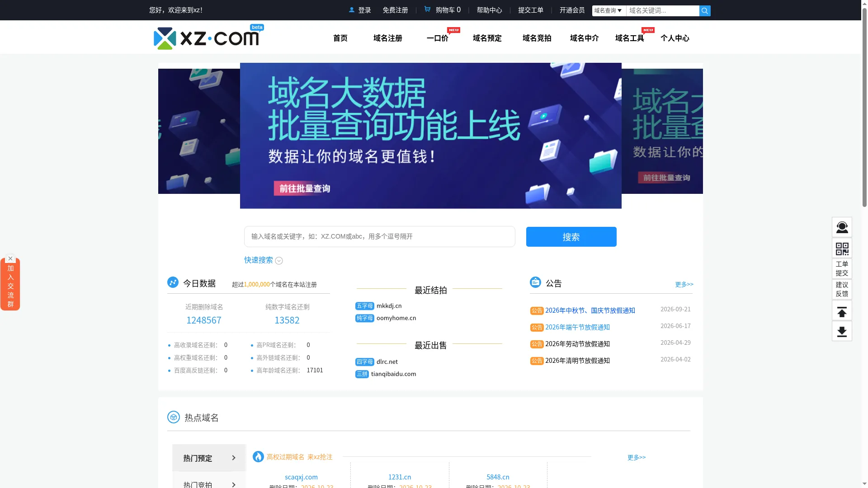This screenshot has width=868, height=488.
Task: Open 更多>> in the 高权过期域名 section
Action: (636, 457)
